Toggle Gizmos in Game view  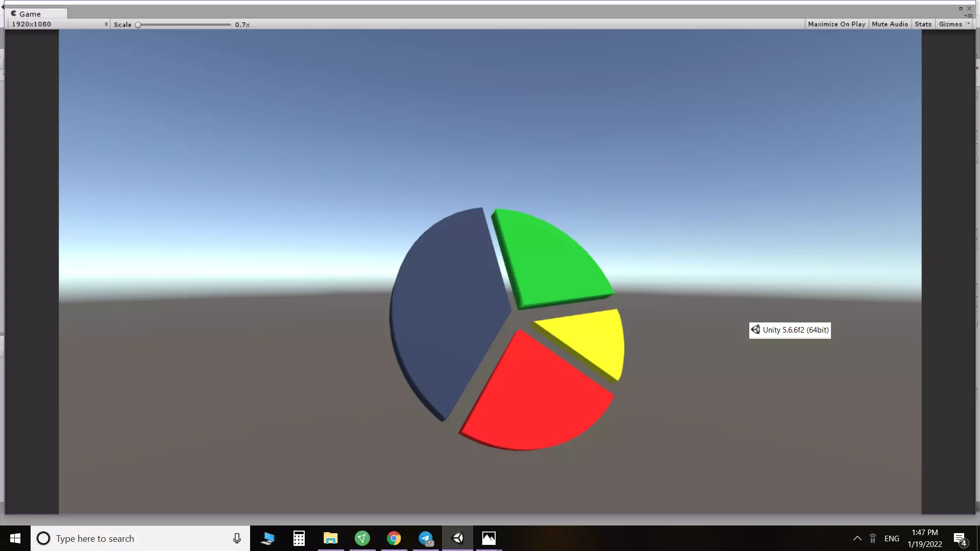950,24
